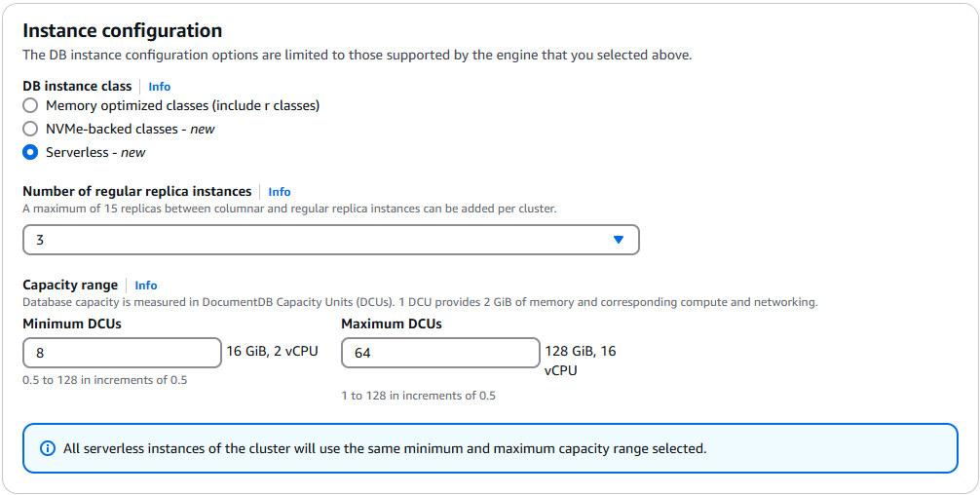Focus the Minimum DCUs input field
This screenshot has height=495, width=980.
tap(122, 353)
